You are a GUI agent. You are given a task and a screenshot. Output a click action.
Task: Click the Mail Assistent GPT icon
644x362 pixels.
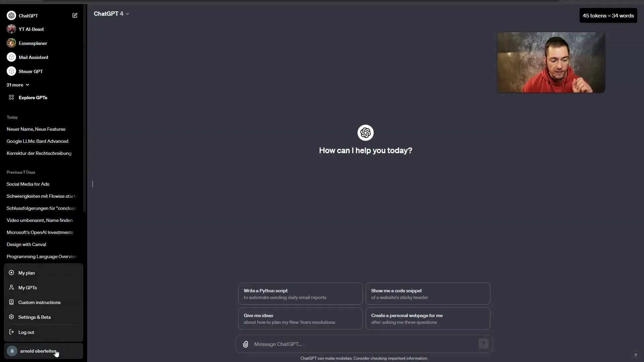11,57
